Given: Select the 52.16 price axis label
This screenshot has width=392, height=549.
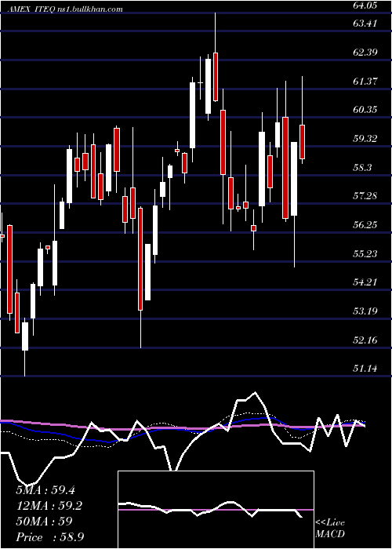Looking at the screenshot, I should coord(365,340).
